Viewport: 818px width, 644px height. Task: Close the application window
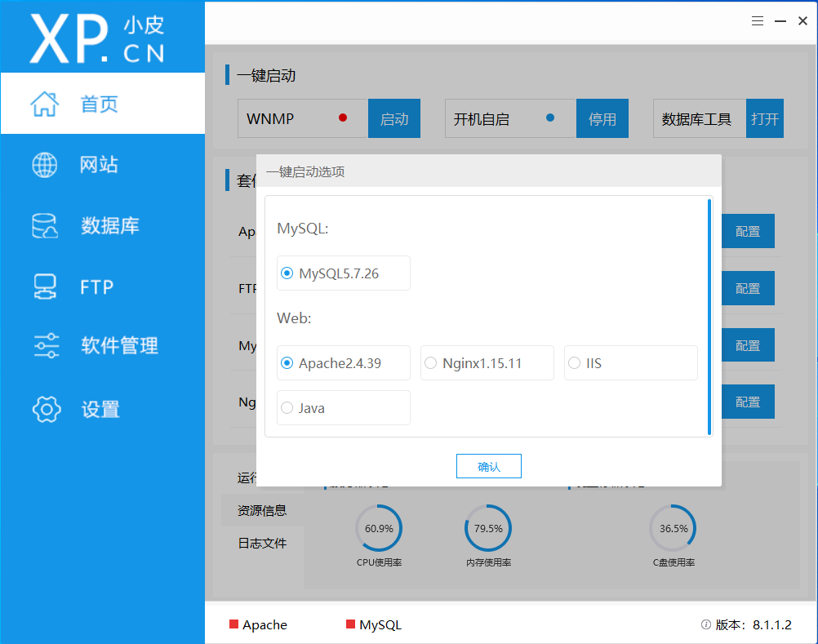802,21
